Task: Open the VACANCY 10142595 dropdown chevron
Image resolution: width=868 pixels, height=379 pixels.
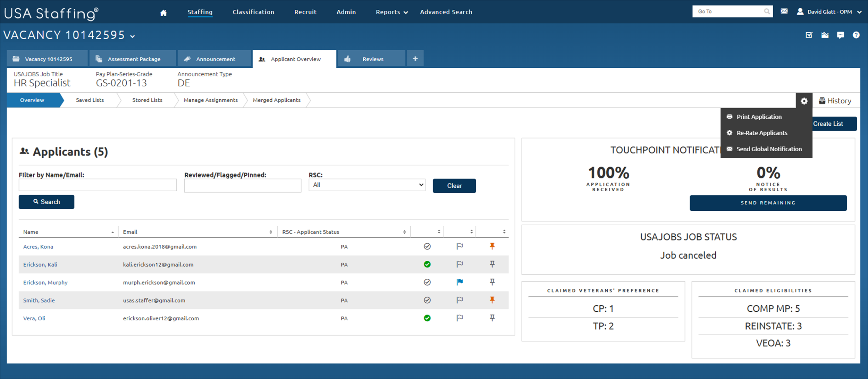Action: tap(132, 36)
